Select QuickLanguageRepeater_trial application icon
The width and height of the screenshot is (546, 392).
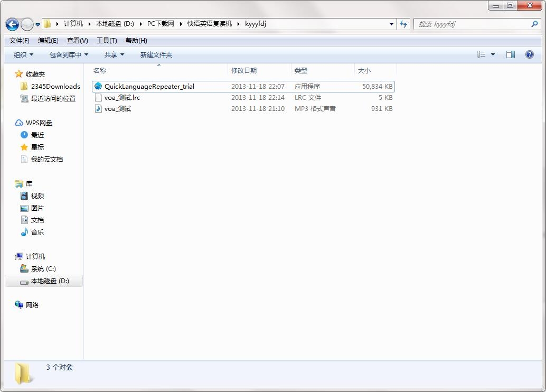[98, 86]
